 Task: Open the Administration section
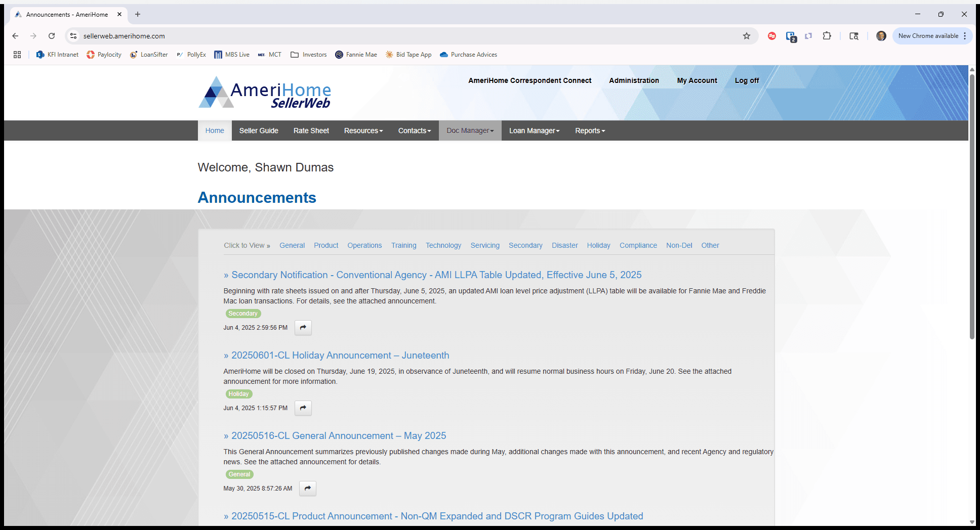coord(634,80)
